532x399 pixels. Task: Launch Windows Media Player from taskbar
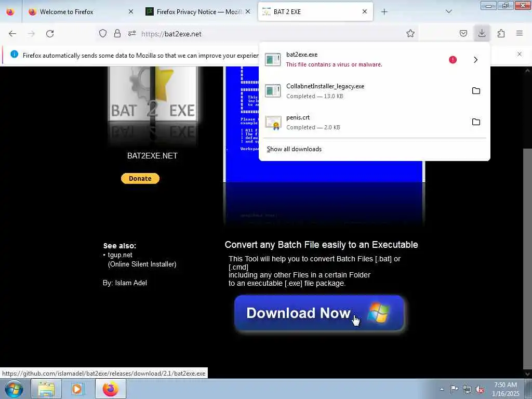tap(78, 389)
